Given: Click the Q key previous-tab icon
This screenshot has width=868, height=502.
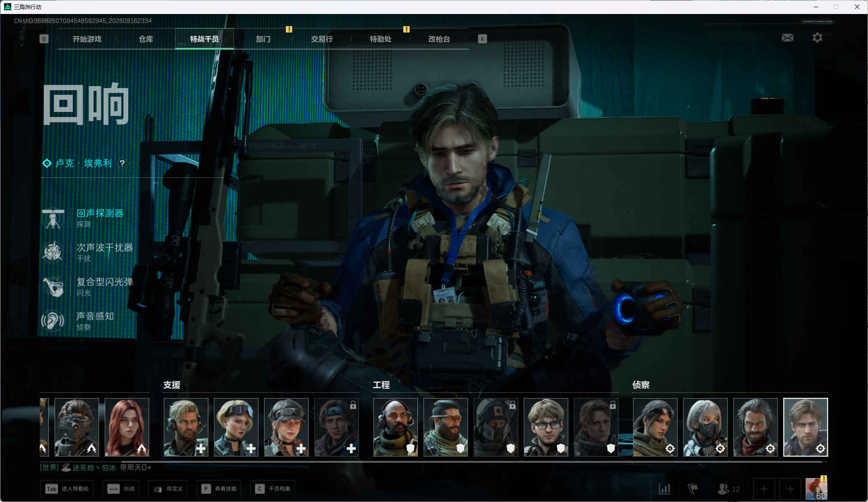Looking at the screenshot, I should [44, 39].
